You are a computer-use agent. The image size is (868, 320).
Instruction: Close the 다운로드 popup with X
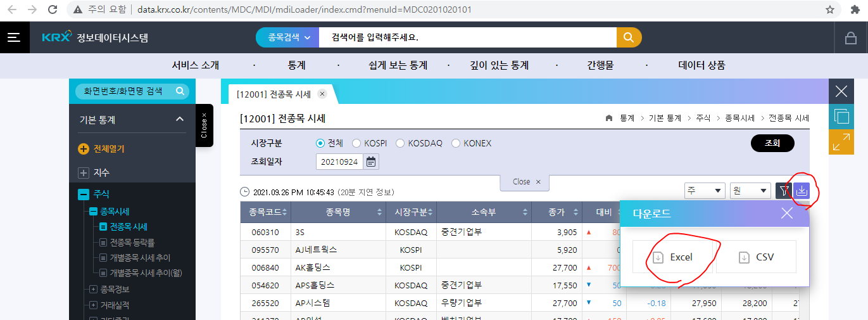[787, 213]
